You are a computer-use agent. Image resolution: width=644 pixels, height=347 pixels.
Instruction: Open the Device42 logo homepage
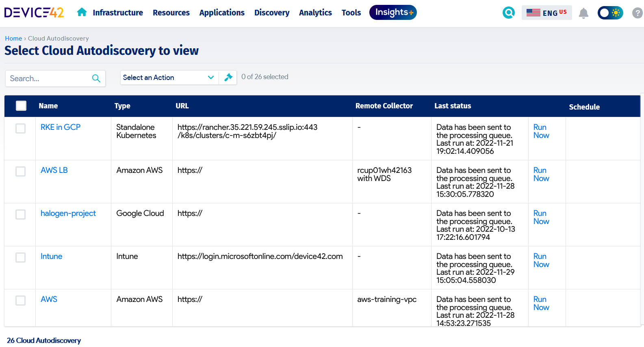tap(34, 13)
